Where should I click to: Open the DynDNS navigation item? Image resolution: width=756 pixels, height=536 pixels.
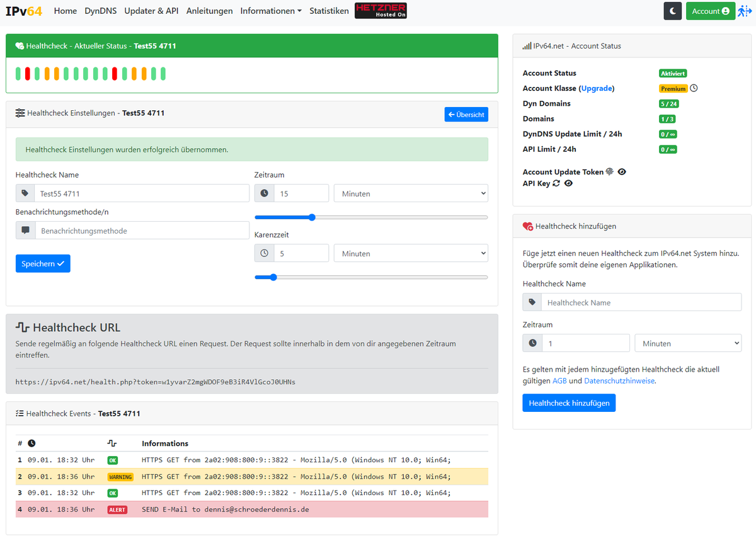101,11
